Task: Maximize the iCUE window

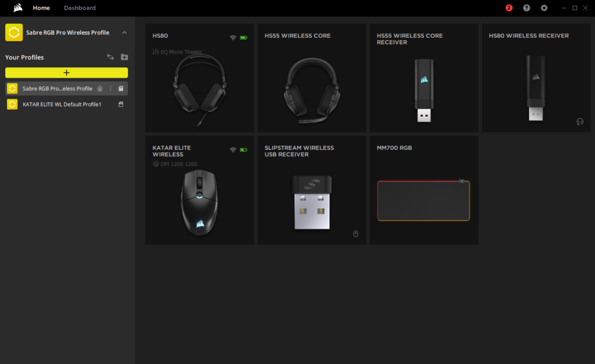Action: coord(575,8)
